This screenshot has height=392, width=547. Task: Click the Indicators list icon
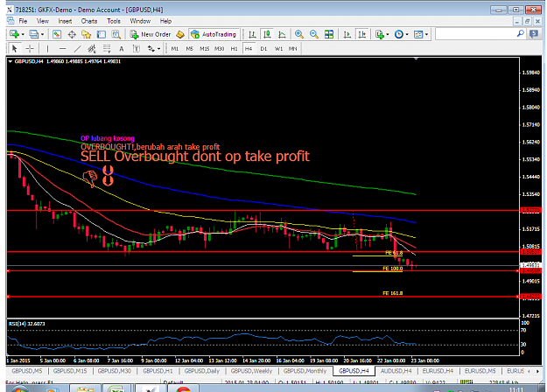coord(380,34)
